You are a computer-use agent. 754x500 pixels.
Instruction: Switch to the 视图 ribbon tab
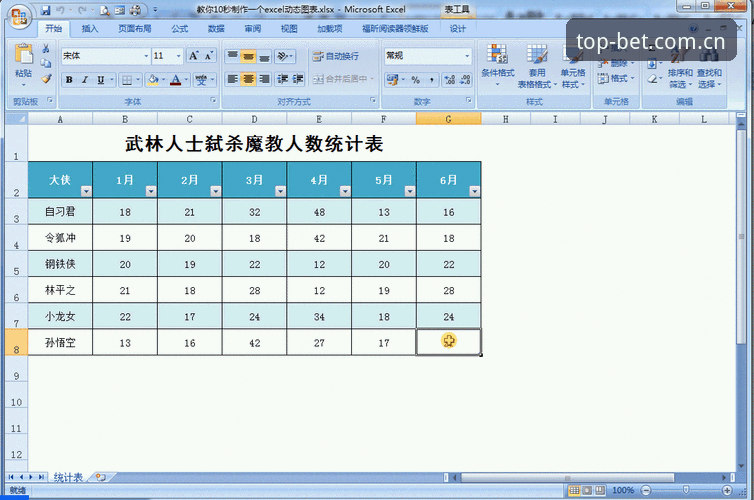[289, 29]
